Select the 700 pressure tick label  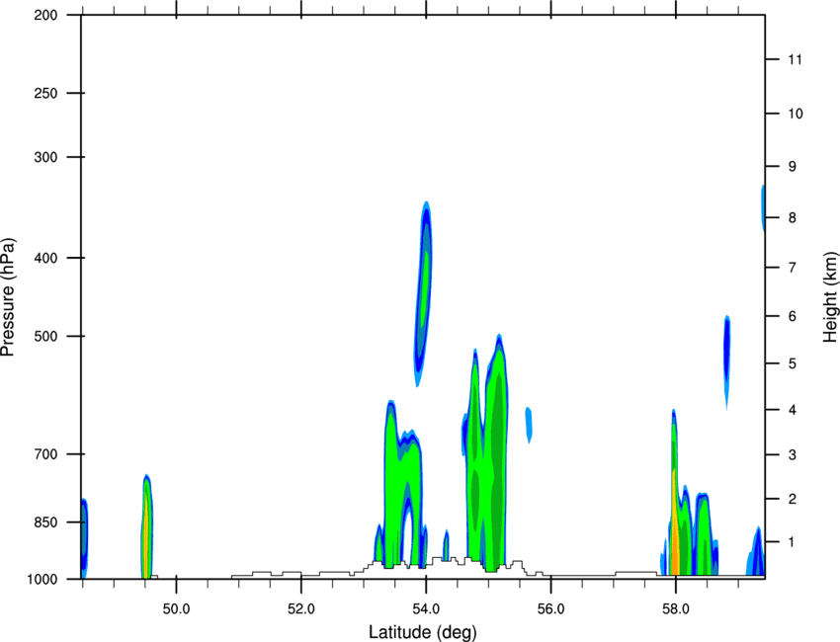(46, 454)
